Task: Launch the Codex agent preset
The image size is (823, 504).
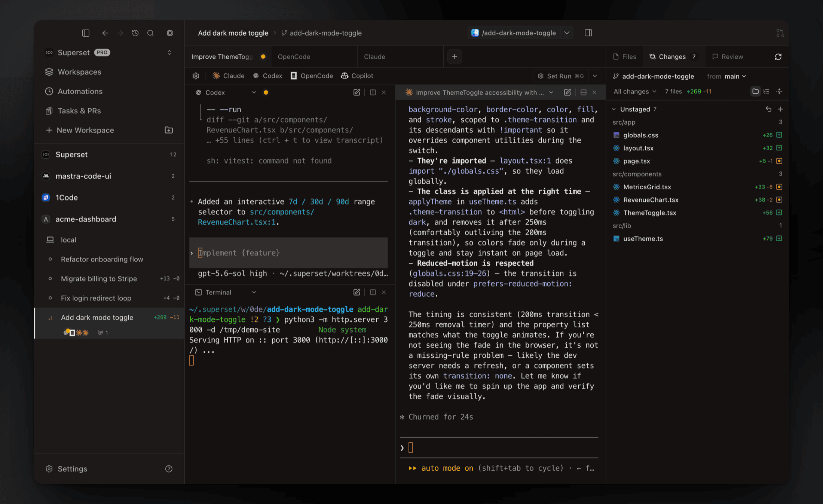Action: [x=267, y=76]
